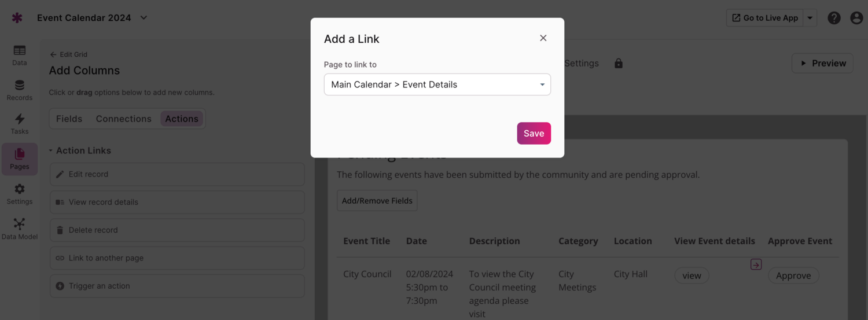The image size is (868, 320).
Task: Click the help question mark icon
Action: click(x=834, y=18)
